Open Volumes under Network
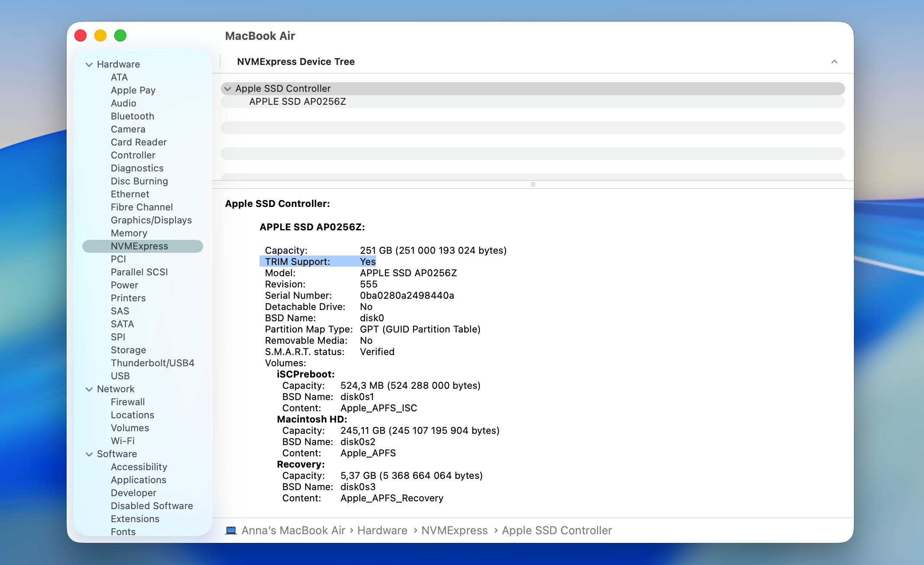 130,428
